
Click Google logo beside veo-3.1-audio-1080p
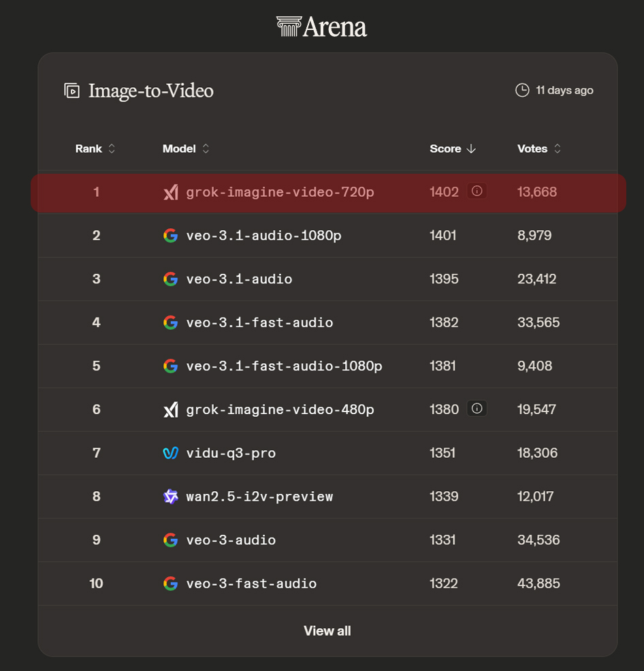[170, 236]
